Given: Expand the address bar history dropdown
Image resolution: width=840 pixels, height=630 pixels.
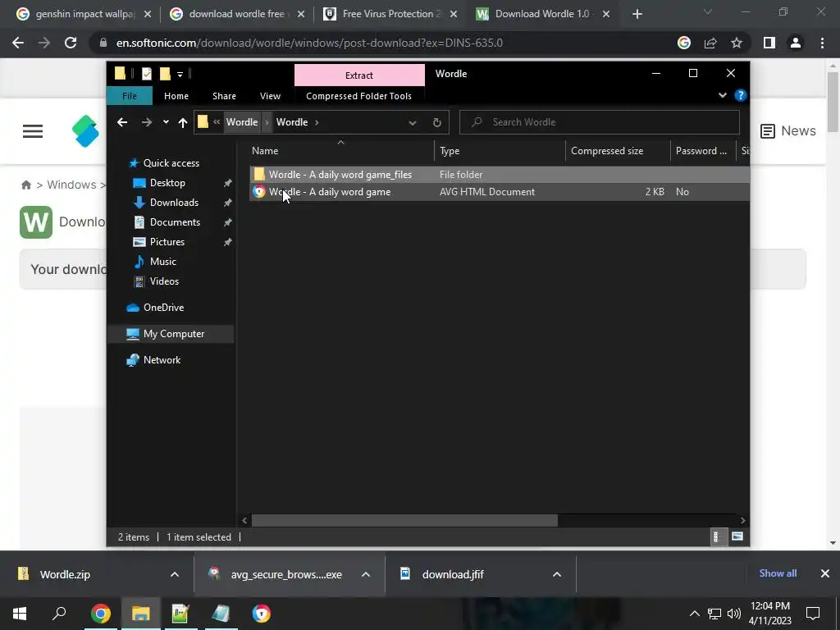Looking at the screenshot, I should point(413,122).
